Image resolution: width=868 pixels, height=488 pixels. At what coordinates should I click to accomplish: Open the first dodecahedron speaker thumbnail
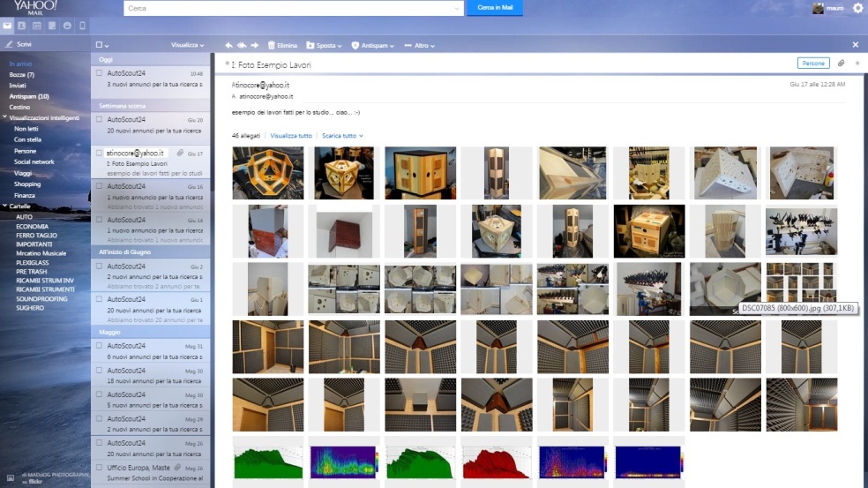point(268,173)
